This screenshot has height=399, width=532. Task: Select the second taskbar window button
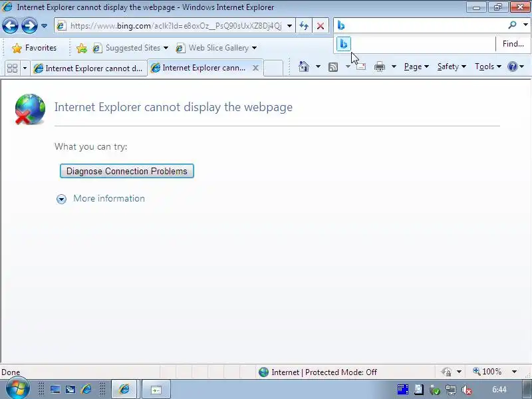(156, 390)
